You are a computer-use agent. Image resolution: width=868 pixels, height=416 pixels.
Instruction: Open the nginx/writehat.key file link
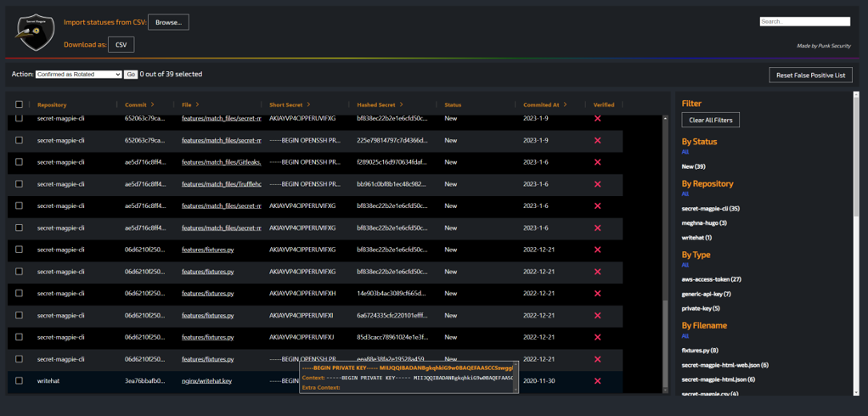point(206,380)
